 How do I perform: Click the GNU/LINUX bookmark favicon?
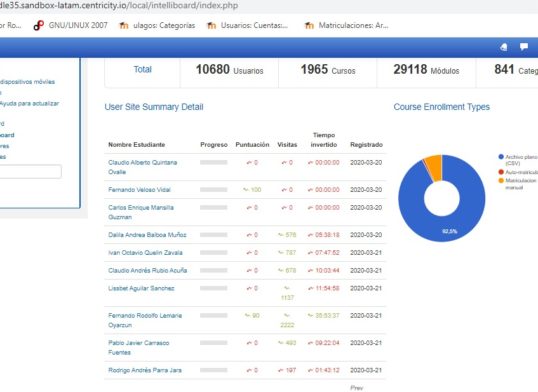click(x=39, y=25)
